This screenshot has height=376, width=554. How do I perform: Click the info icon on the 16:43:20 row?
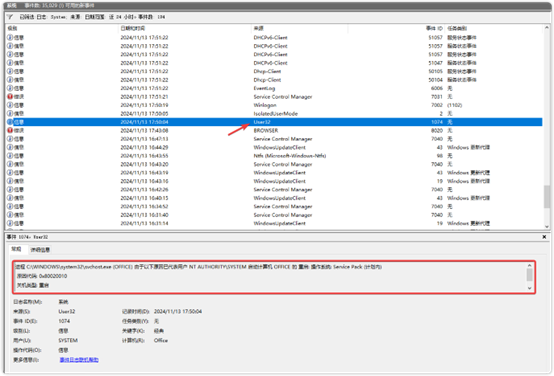[10, 164]
